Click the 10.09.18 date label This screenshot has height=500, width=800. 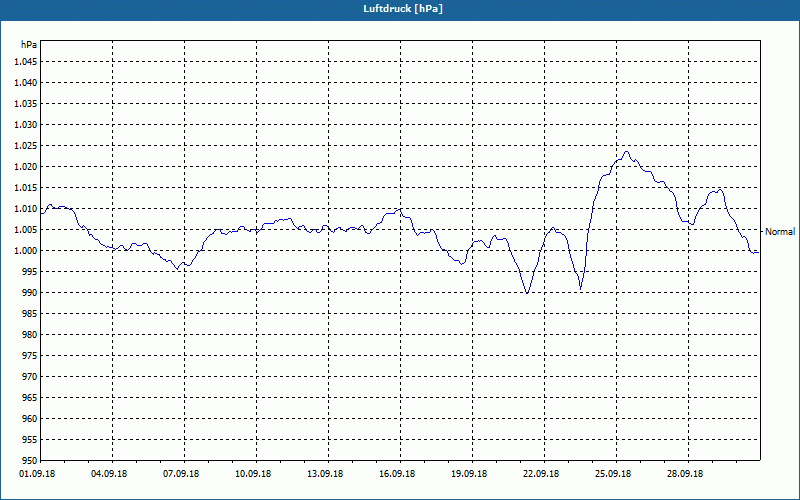tap(253, 473)
